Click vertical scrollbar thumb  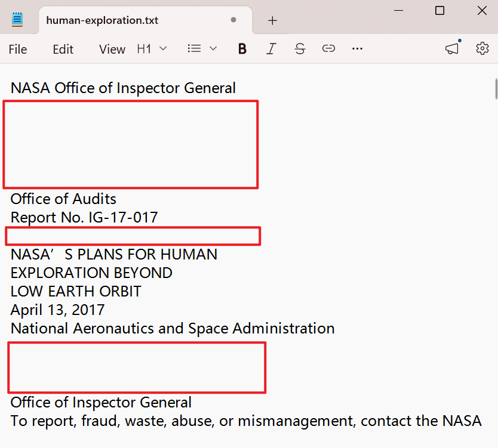click(496, 89)
